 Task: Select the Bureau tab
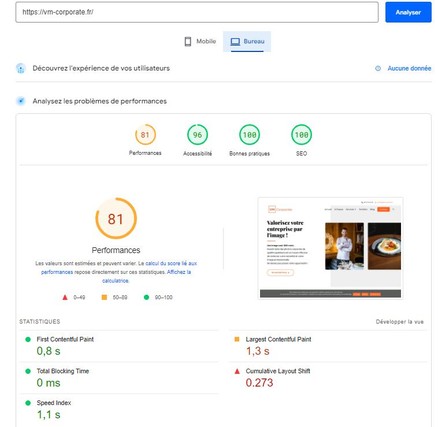pyautogui.click(x=247, y=41)
